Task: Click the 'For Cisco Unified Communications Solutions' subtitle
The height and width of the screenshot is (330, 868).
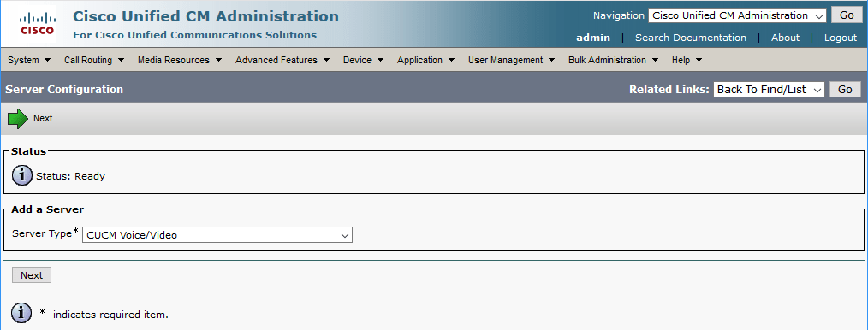Action: [x=195, y=35]
